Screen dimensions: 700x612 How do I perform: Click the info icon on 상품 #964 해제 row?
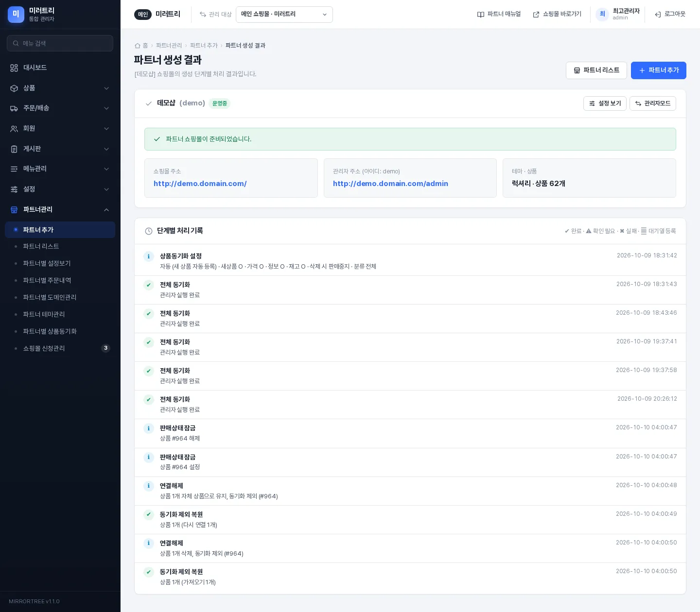pyautogui.click(x=149, y=428)
